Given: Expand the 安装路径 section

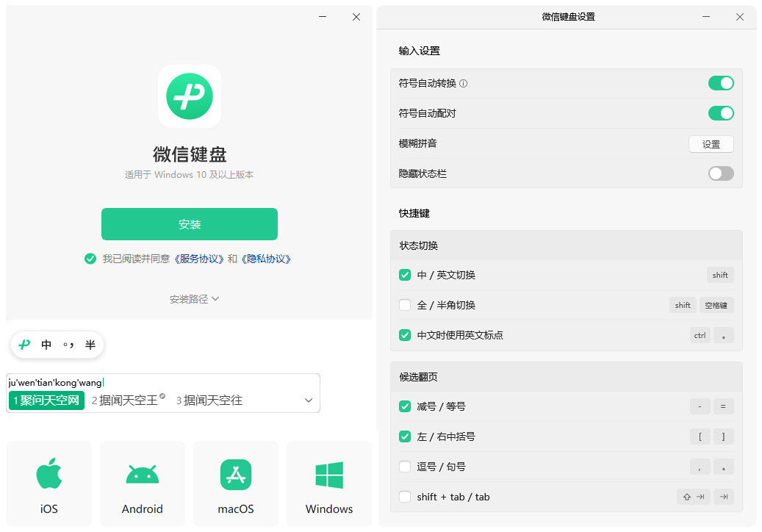Looking at the screenshot, I should coord(194,299).
